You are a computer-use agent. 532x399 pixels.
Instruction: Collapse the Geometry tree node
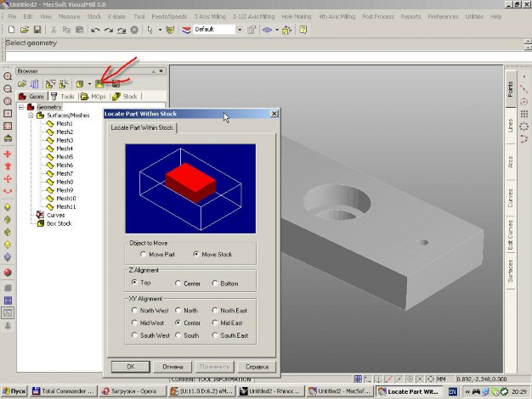click(x=21, y=107)
